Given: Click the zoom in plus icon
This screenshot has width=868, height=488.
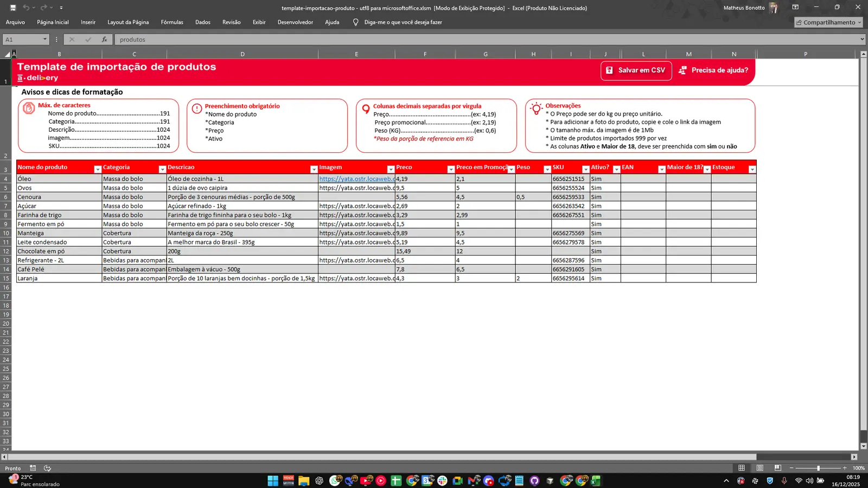Looking at the screenshot, I should tap(845, 468).
